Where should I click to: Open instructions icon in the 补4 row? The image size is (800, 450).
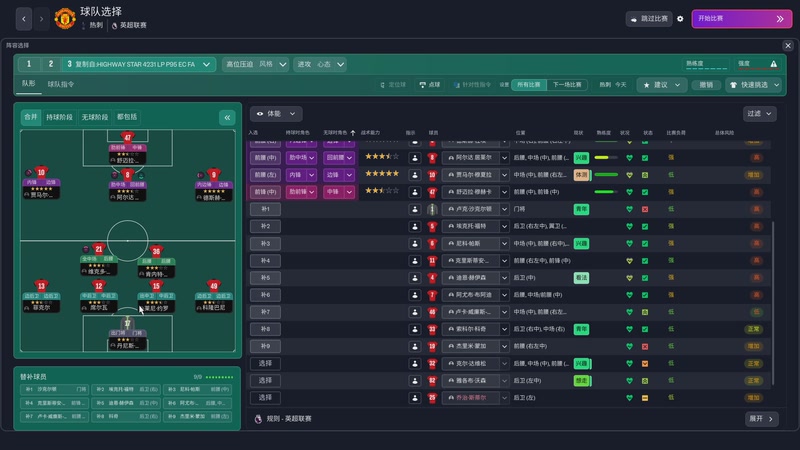coord(415,261)
